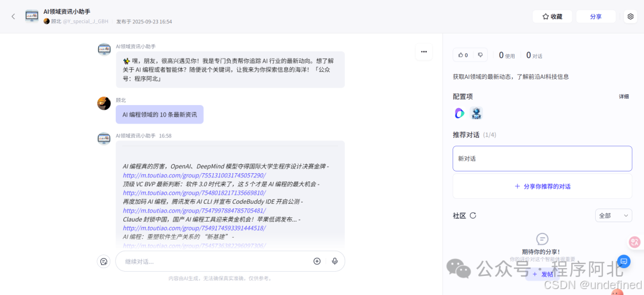The width and height of the screenshot is (644, 295).
Task: Open settings gear in top bar
Action: 631,17
